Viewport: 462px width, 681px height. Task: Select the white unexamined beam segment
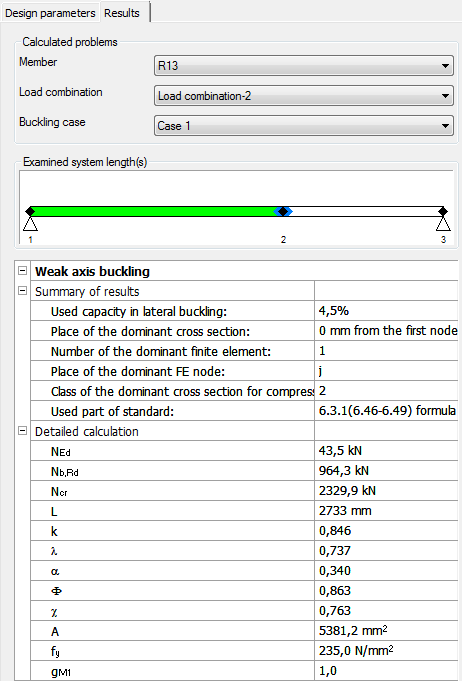tap(366, 212)
